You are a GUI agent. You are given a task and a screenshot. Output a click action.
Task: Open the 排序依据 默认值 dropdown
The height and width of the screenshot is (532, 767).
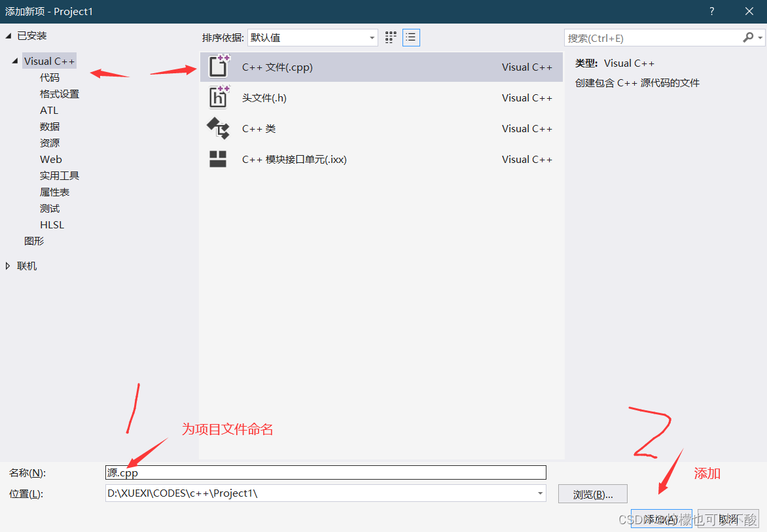313,38
